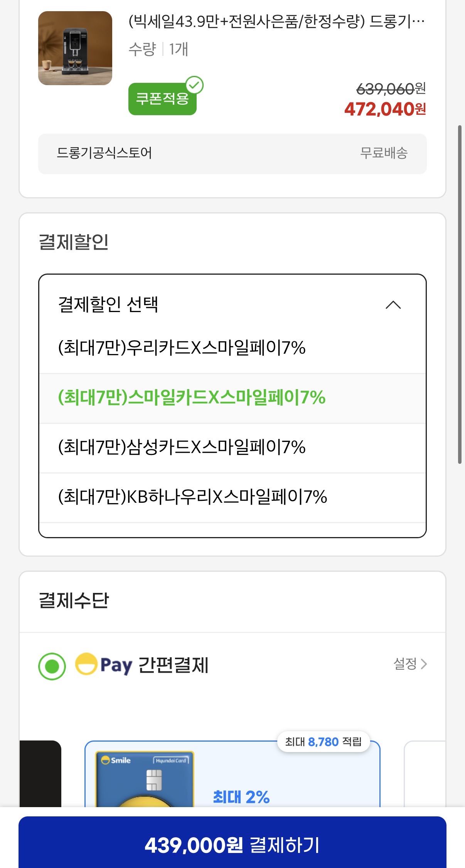Choose Samsung card SmilePay 7% discount

pyautogui.click(x=182, y=447)
